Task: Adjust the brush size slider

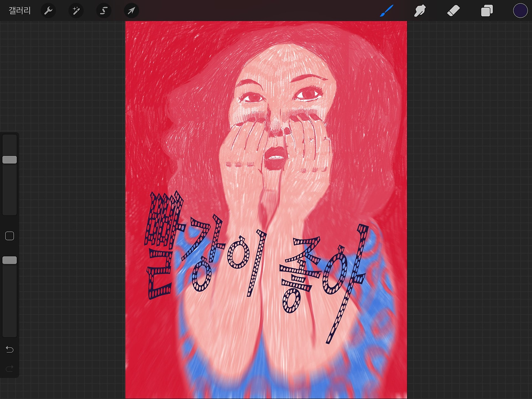Action: click(9, 159)
